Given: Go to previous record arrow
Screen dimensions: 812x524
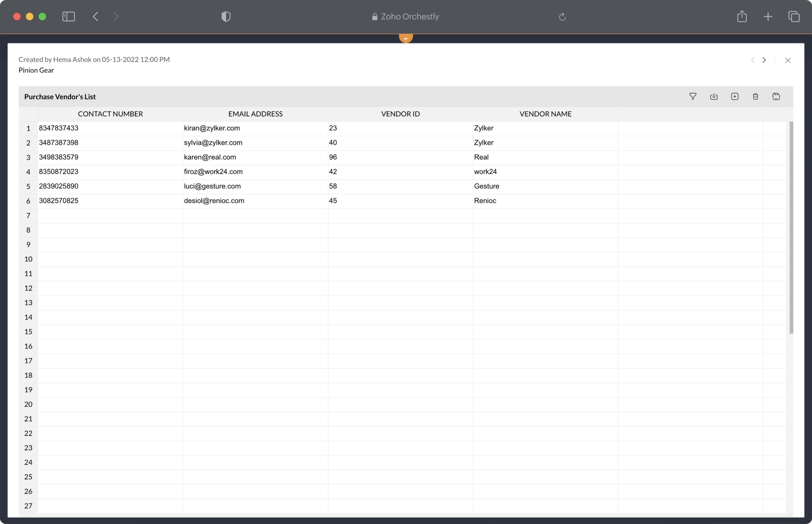Looking at the screenshot, I should (x=753, y=60).
